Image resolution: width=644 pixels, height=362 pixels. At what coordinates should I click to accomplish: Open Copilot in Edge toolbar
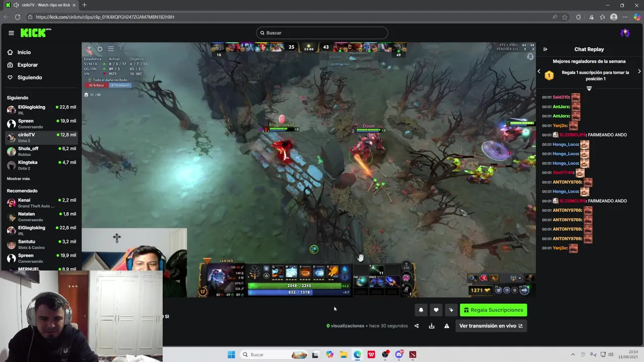pyautogui.click(x=637, y=17)
